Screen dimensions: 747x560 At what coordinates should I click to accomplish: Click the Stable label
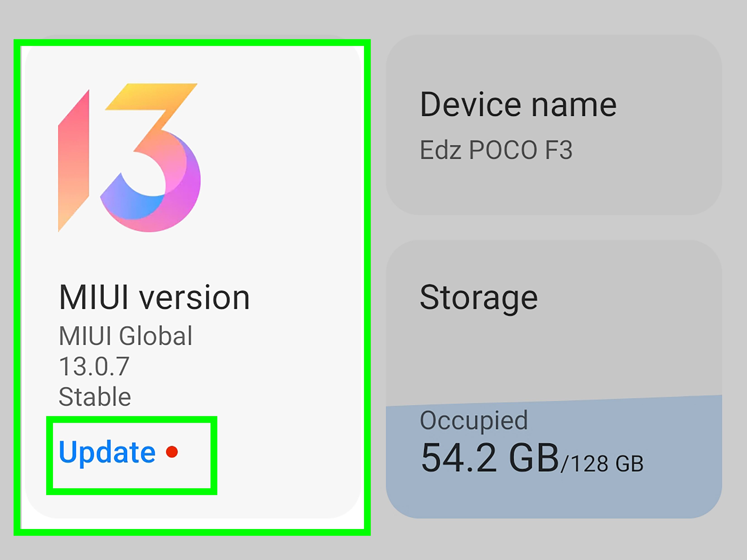point(95,397)
